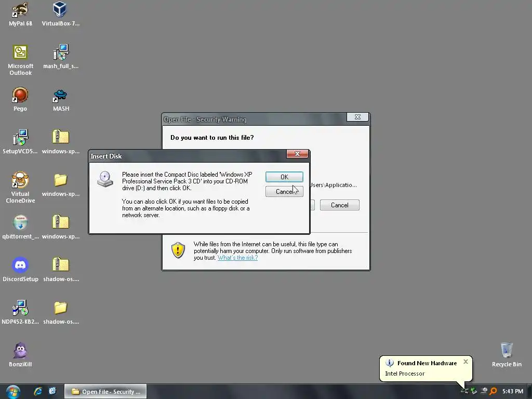Image resolution: width=532 pixels, height=399 pixels.
Task: Select the shadow-os plain folder icon
Action: (x=61, y=312)
